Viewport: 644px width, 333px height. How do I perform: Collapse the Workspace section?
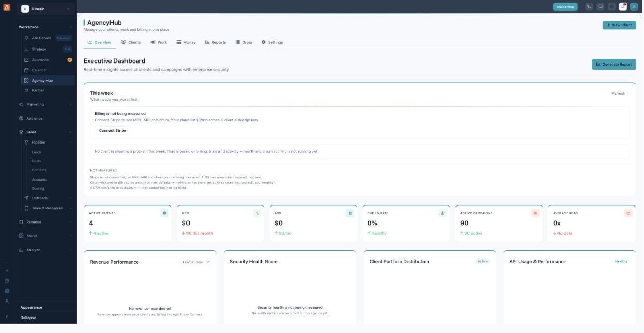click(45, 27)
